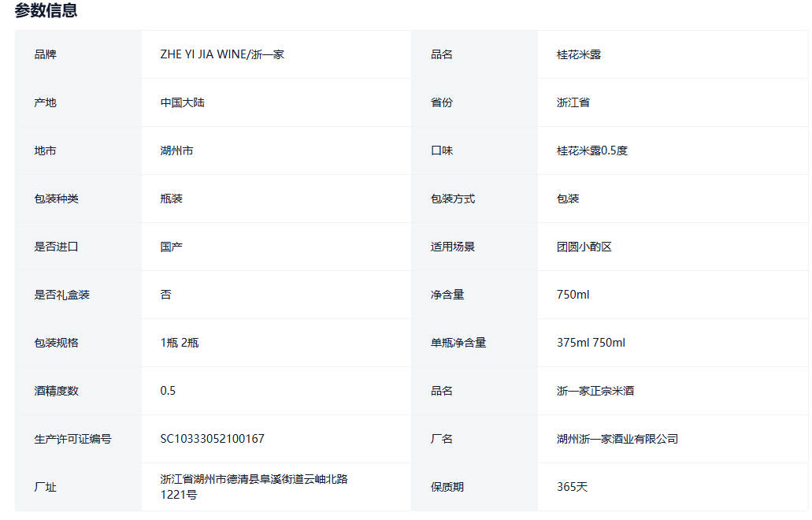Click the flavor value 桂花米露0.5度
This screenshot has width=812, height=520.
pos(592,150)
